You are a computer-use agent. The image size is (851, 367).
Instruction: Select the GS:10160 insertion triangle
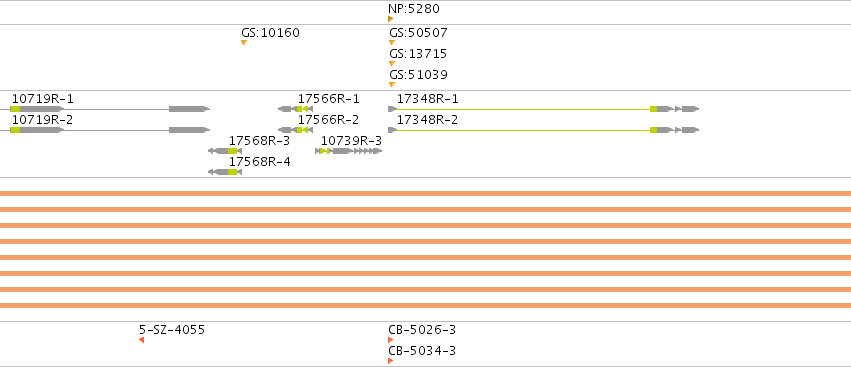(244, 42)
